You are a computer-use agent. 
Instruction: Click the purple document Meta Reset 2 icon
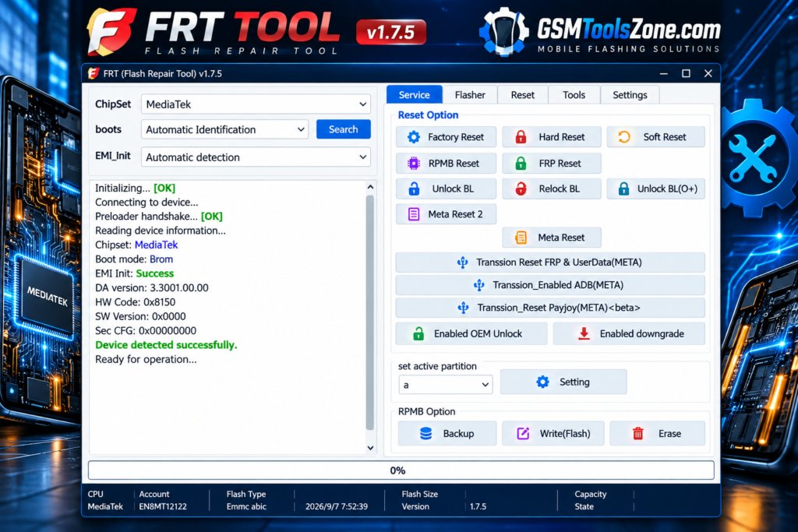pos(414,214)
